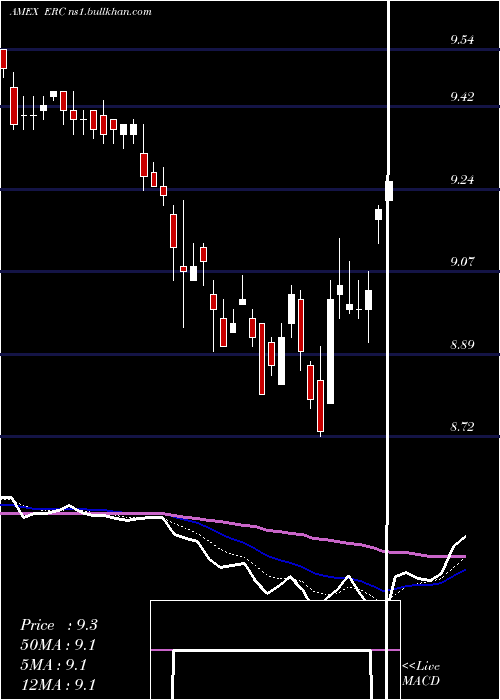Click the 8.89 price axis label
Screen dimensions: 500x700
[x=462, y=344]
